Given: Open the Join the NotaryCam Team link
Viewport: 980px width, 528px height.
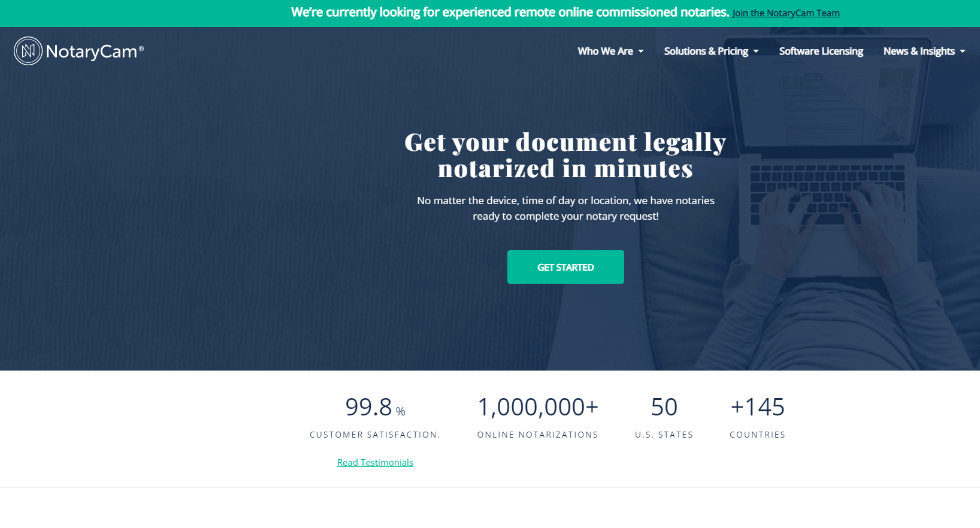Looking at the screenshot, I should pyautogui.click(x=785, y=13).
